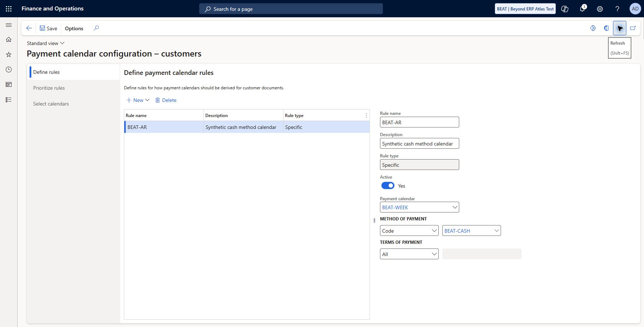Open in Microsoft Office icon
This screenshot has width=644, height=327.
[x=607, y=28]
